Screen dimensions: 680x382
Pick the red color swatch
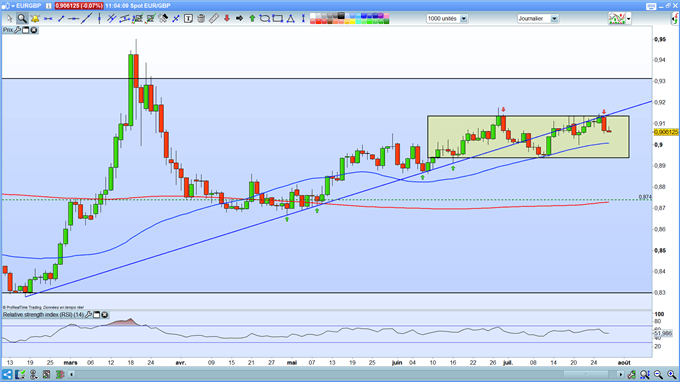point(318,21)
